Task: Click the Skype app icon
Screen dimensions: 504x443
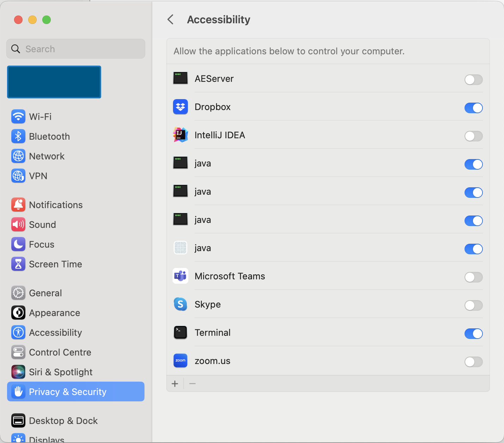Action: point(180,304)
